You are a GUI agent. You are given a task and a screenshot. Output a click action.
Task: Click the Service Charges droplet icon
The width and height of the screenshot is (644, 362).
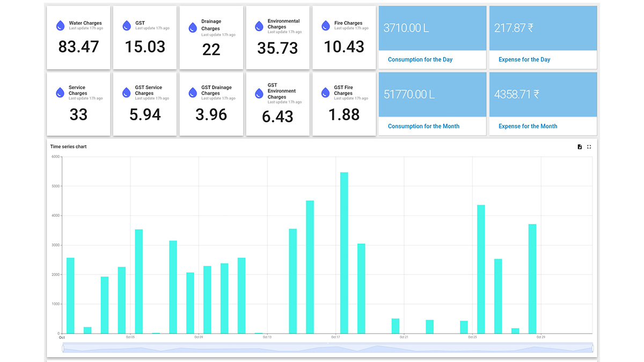pyautogui.click(x=60, y=92)
